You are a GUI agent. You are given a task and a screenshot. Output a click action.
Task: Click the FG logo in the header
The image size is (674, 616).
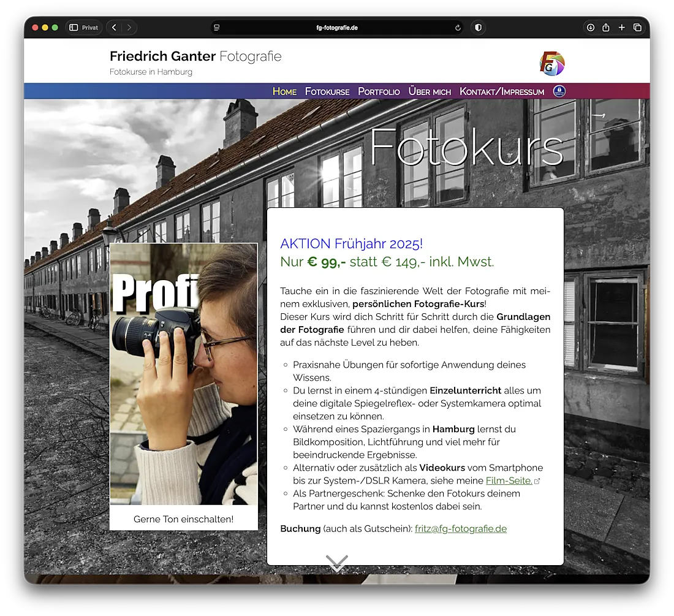(x=551, y=64)
